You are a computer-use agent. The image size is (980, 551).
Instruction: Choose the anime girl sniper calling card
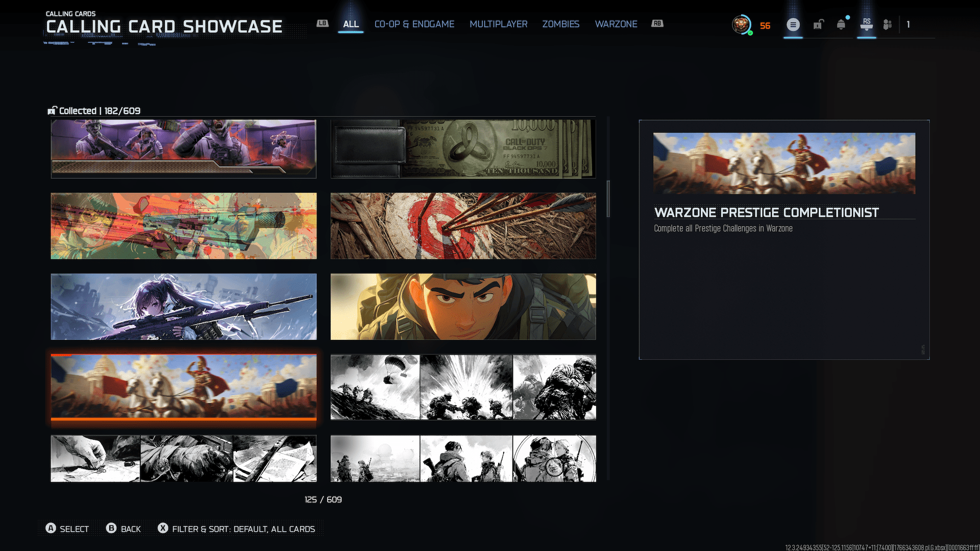(x=183, y=306)
